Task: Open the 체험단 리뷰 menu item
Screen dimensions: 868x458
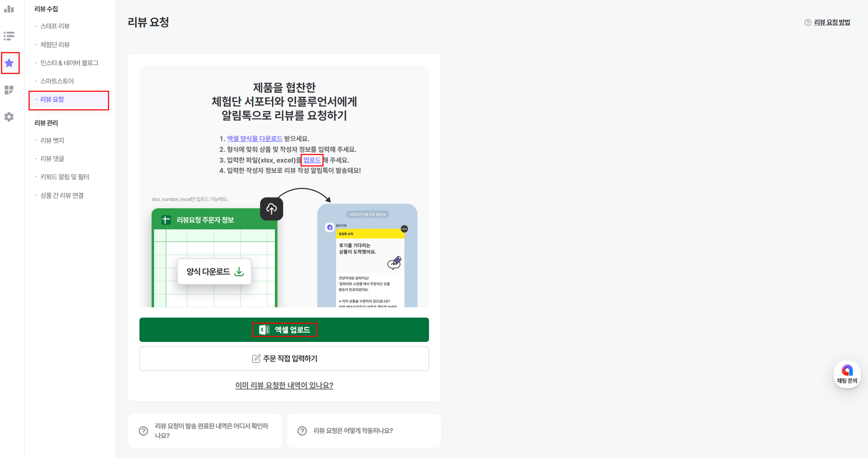Action: pyautogui.click(x=55, y=44)
